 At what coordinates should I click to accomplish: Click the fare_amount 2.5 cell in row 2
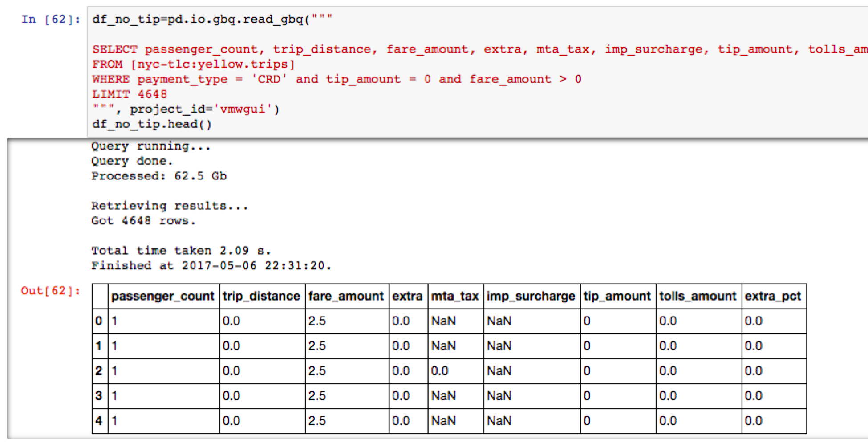pos(346,371)
